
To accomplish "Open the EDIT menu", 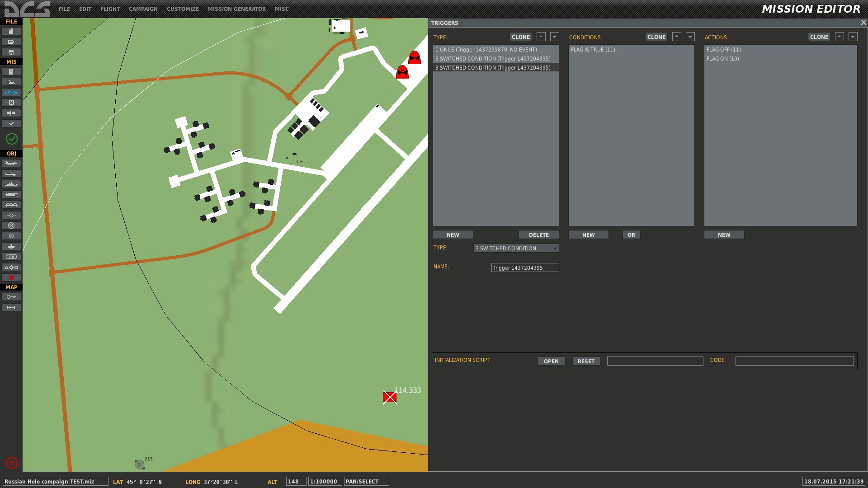I will 85,9.
